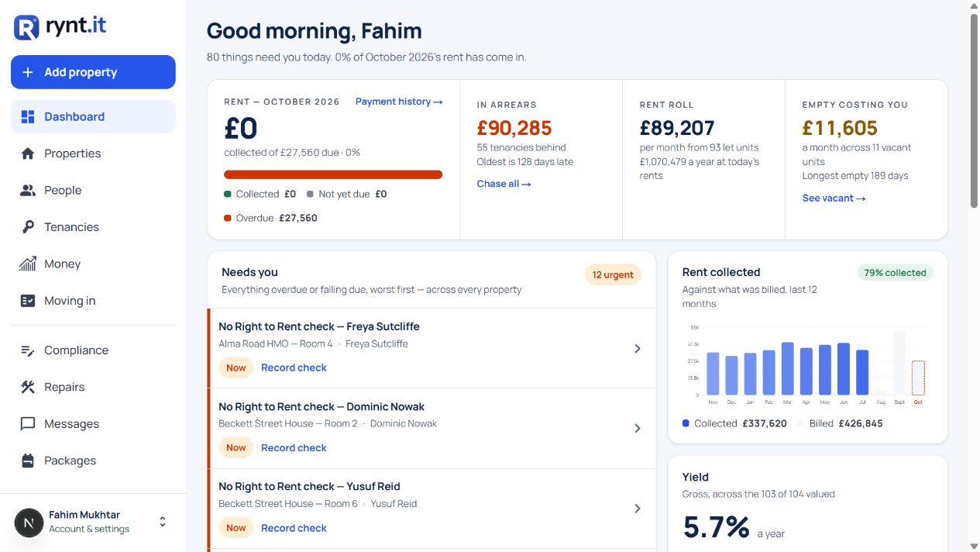980x552 pixels.
Task: Click the Now badge for Yusuf Reid
Action: tap(236, 528)
